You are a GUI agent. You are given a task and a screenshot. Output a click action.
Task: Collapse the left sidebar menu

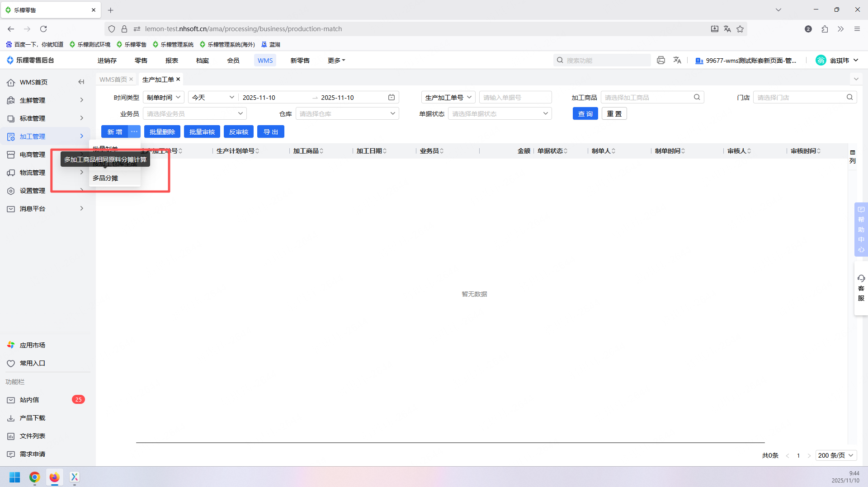tap(81, 82)
